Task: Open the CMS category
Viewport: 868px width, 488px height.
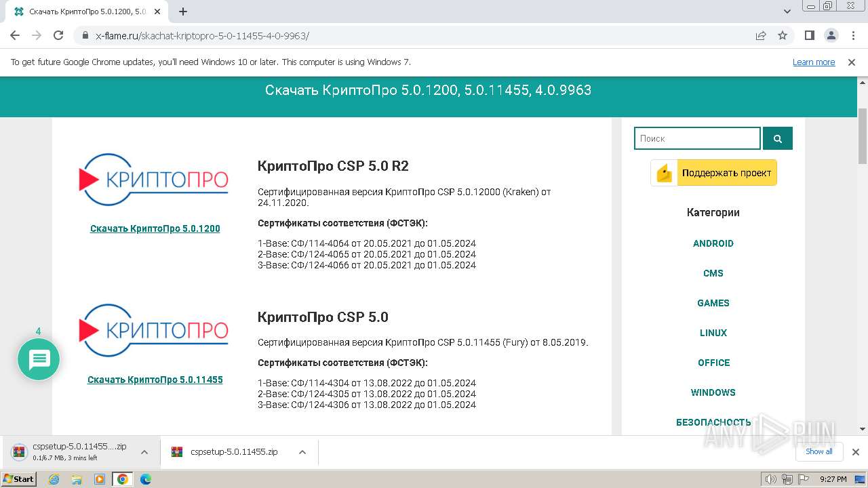Action: [x=713, y=273]
